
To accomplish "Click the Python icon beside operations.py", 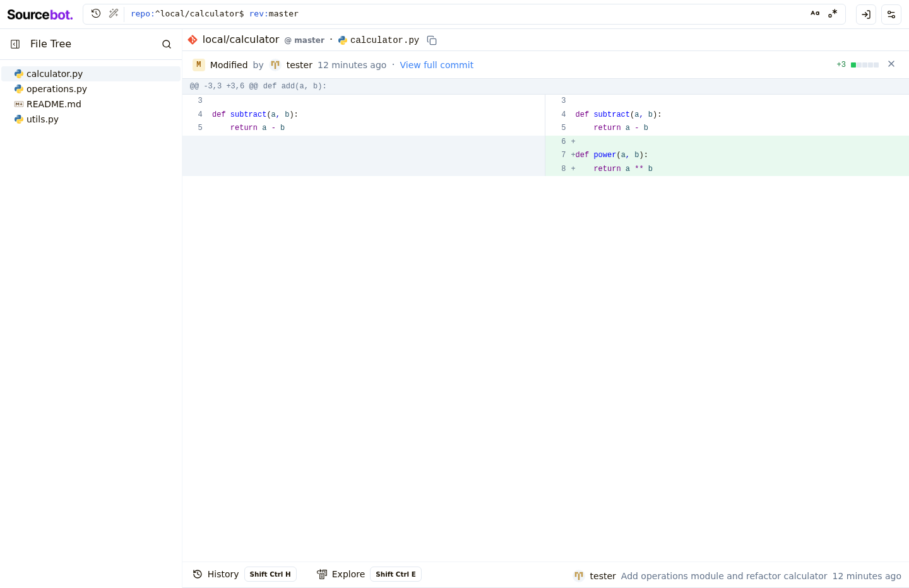I will pos(19,89).
